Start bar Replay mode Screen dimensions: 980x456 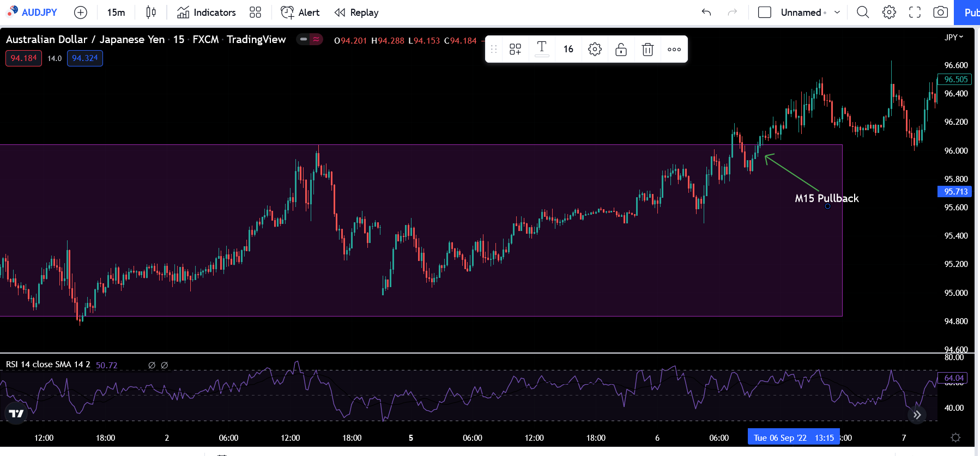(x=356, y=13)
